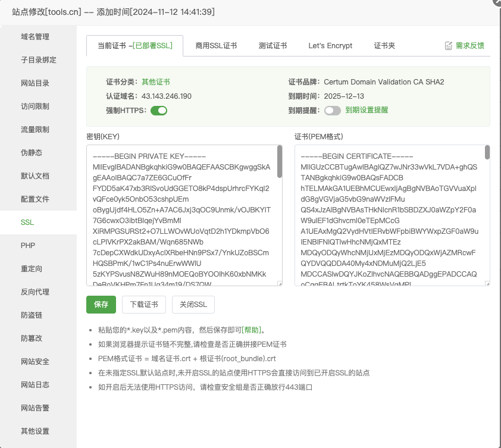Click the feedback note icon beside 需求反馈

coord(448,46)
